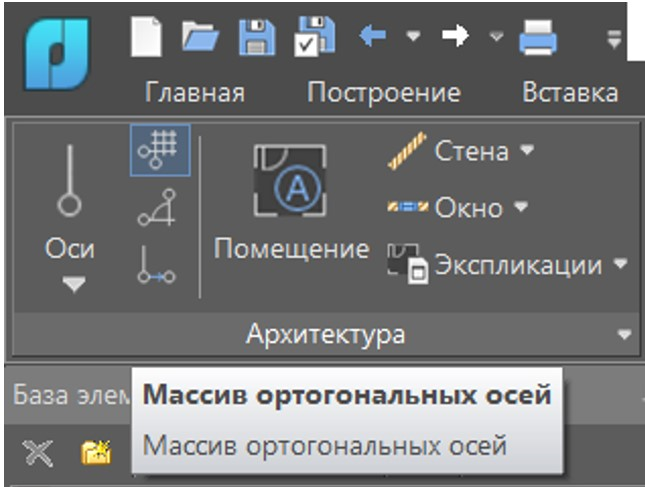The height and width of the screenshot is (487, 645).
Task: Select the angular axis tool icon
Action: pyautogui.click(x=157, y=208)
